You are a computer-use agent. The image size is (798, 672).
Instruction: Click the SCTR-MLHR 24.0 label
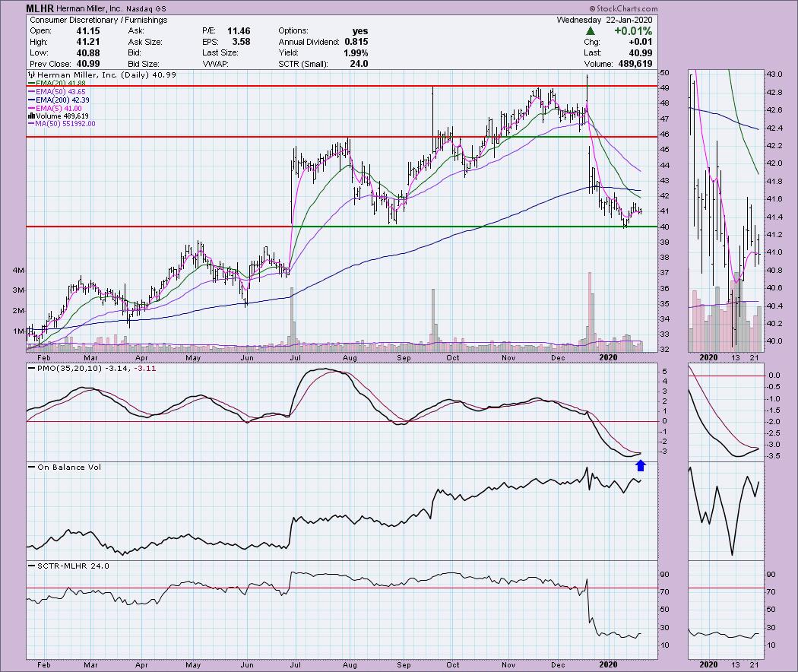(x=73, y=566)
